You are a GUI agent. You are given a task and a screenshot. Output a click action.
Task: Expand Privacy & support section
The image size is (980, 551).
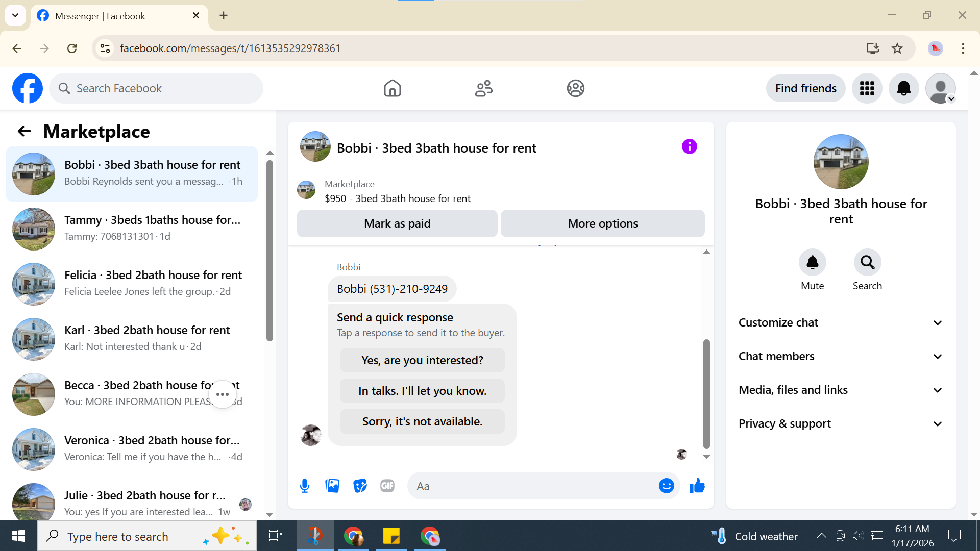841,423
